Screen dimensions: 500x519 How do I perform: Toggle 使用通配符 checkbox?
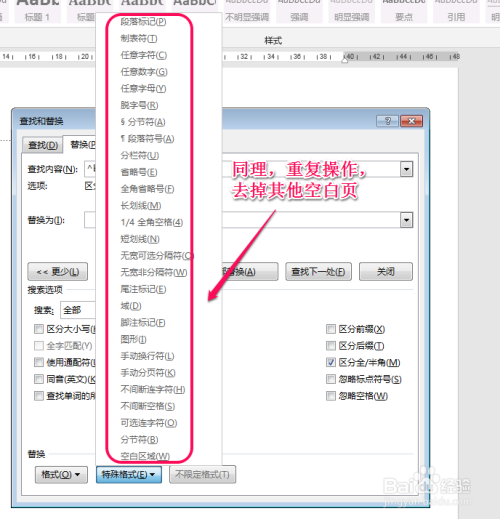[39, 362]
